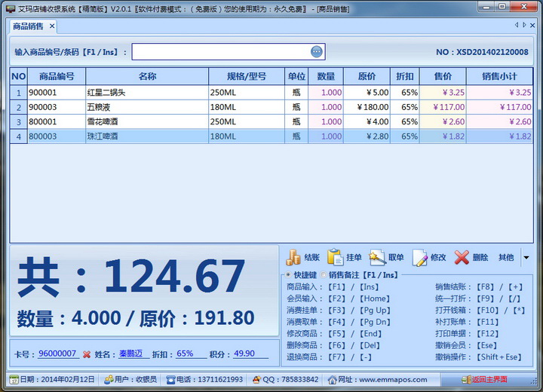This screenshot has height=392, width=543.
Task: Click the user icon next to 用户
Action: tap(109, 379)
